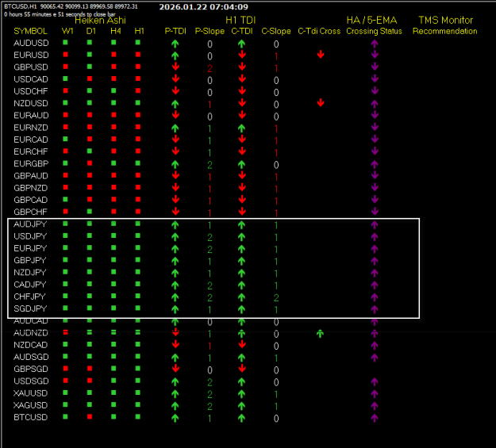The width and height of the screenshot is (496, 448).
Task: Click the USDCAD C-TDI red down arrow
Action: (242, 78)
